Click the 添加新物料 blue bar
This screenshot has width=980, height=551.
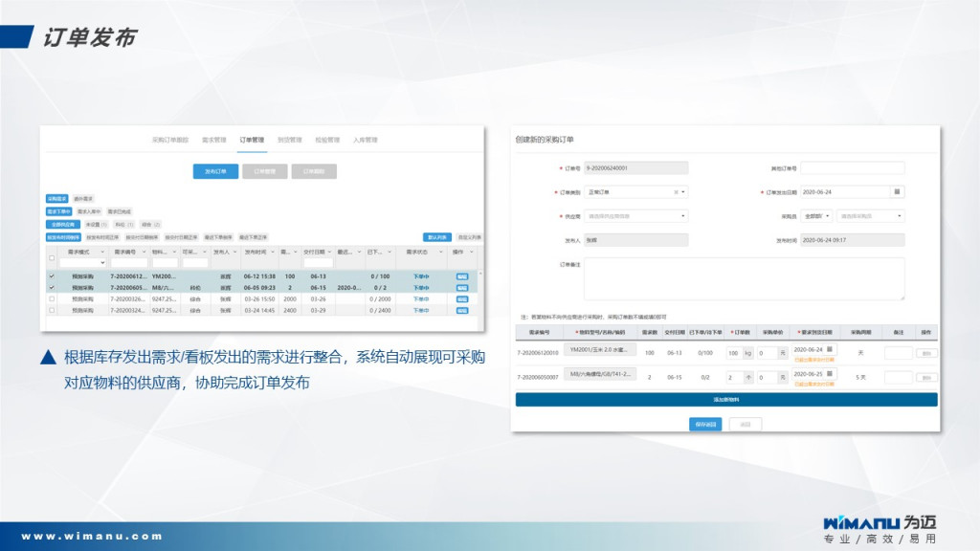(x=726, y=399)
